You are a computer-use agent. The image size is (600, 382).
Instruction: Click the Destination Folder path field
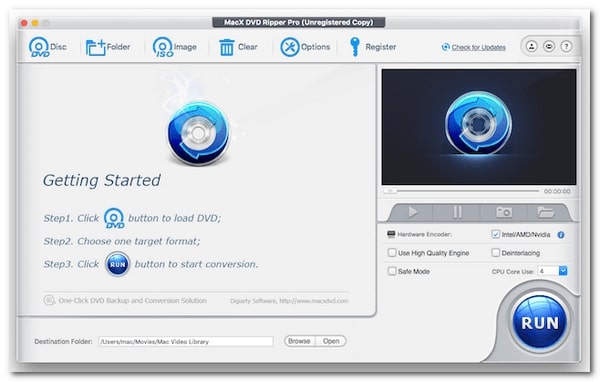pyautogui.click(x=186, y=341)
